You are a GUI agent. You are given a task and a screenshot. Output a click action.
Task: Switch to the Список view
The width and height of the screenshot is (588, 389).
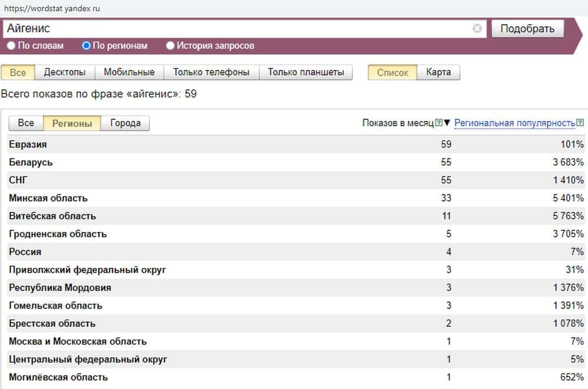(392, 72)
